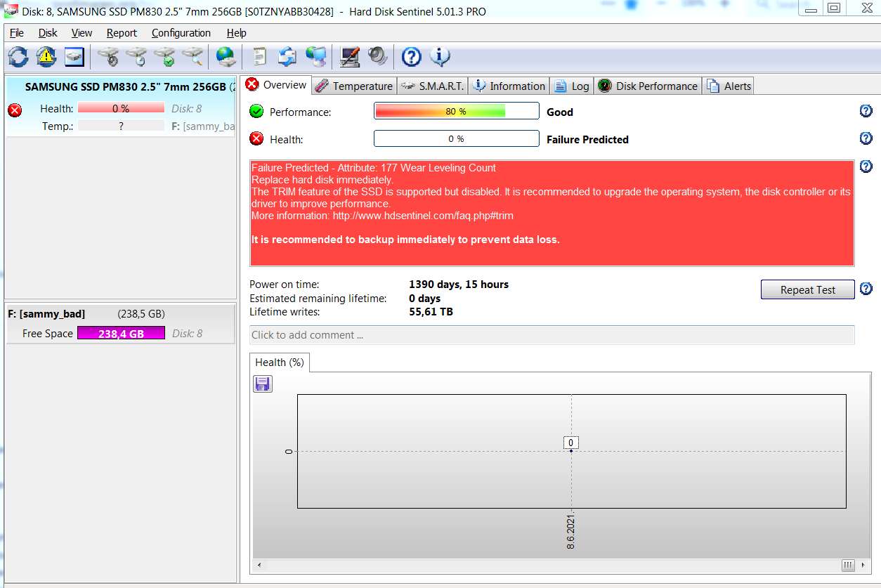Image resolution: width=881 pixels, height=588 pixels.
Task: Click the sidebar Temp '?' value
Action: [121, 126]
